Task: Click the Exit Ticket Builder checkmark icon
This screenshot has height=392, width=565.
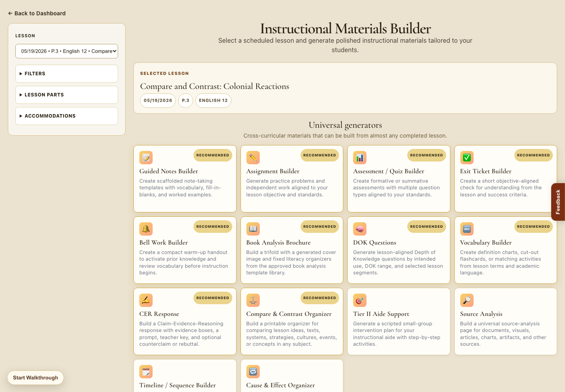Action: click(467, 158)
